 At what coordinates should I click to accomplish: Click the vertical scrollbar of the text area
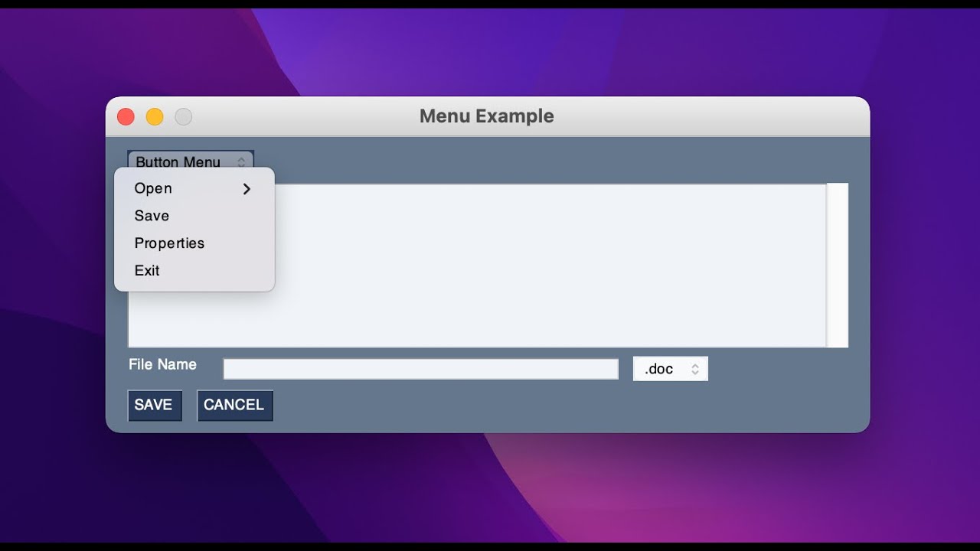(x=838, y=266)
